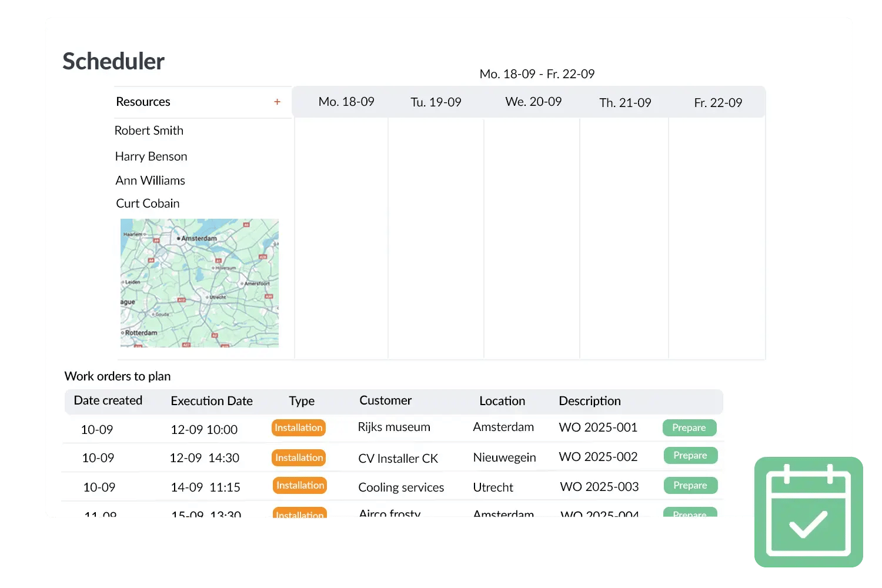Viewport: 882px width, 588px height.
Task: Select the Fr. 22-09 day column header
Action: click(x=718, y=103)
